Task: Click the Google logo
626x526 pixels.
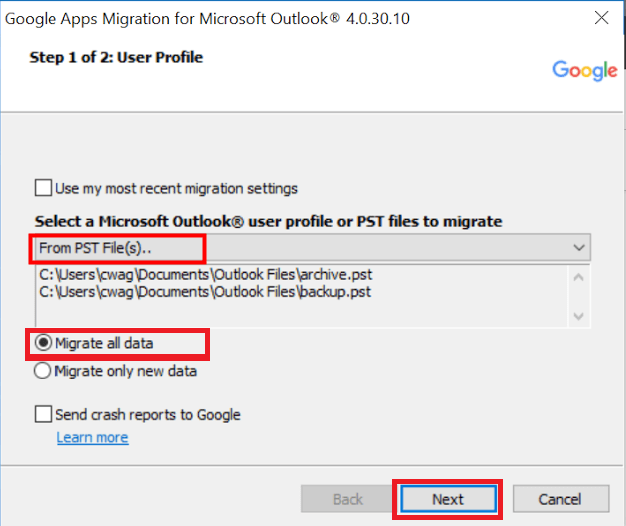Action: [585, 70]
